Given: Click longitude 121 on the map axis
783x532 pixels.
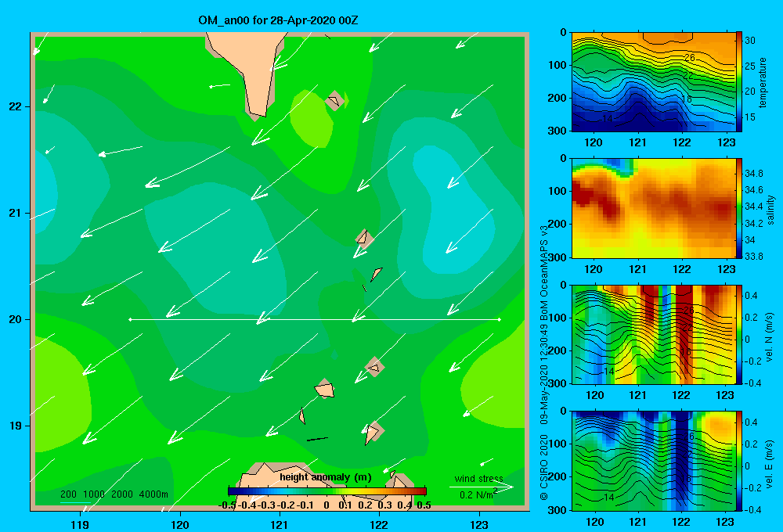Looking at the screenshot, I should point(280,524).
